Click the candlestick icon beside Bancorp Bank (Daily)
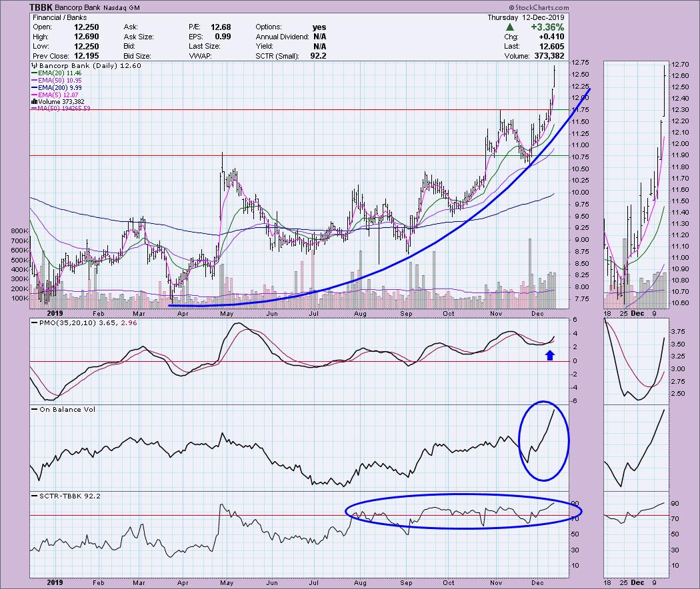This screenshot has width=700, height=589. click(x=35, y=65)
